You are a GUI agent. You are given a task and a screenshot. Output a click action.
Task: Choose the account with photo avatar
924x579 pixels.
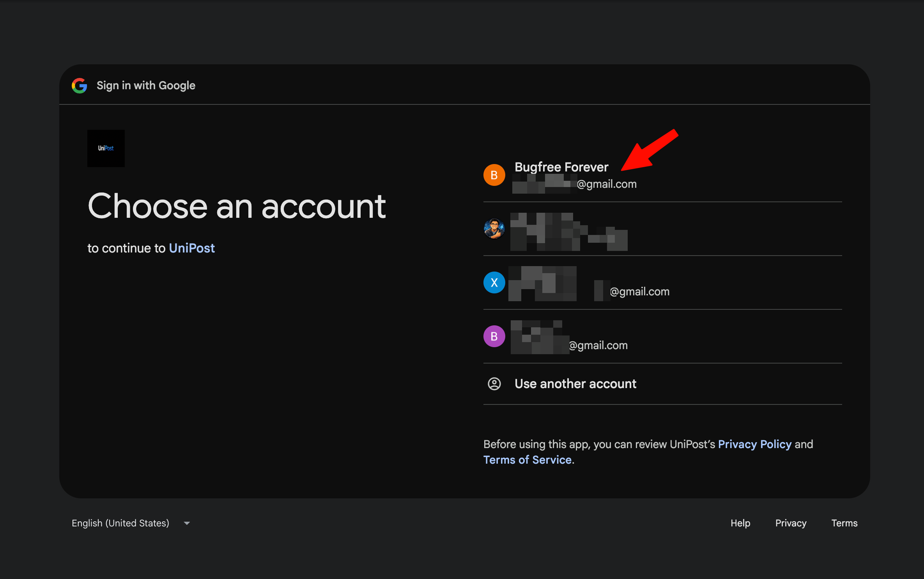(662, 229)
